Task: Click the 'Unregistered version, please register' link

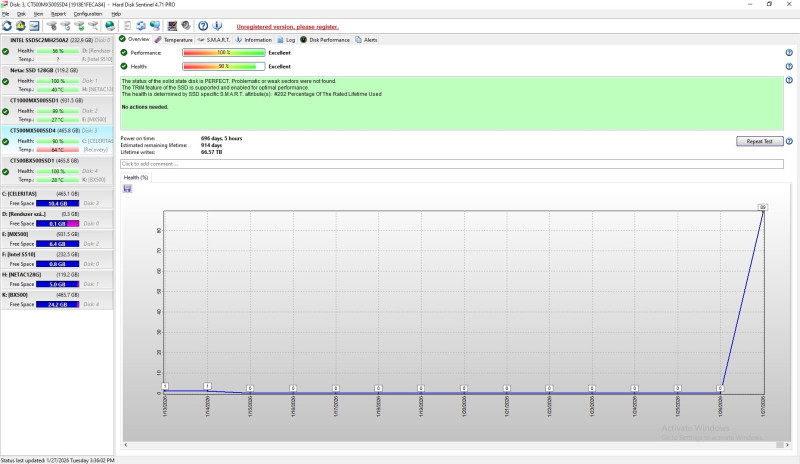Action: pyautogui.click(x=287, y=27)
